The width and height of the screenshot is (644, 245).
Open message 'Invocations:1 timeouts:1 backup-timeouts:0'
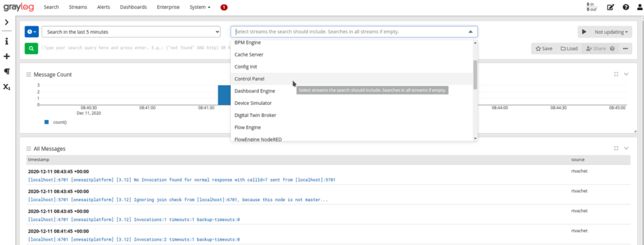pos(134,219)
